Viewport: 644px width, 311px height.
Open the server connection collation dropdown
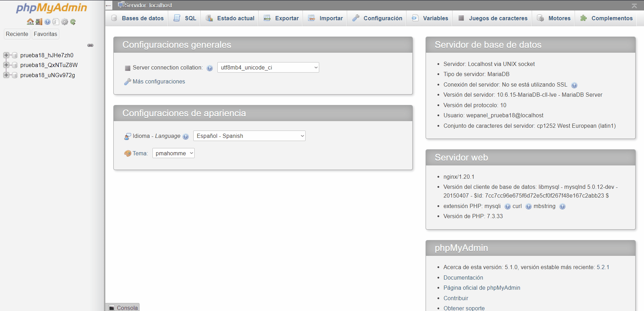pos(268,67)
